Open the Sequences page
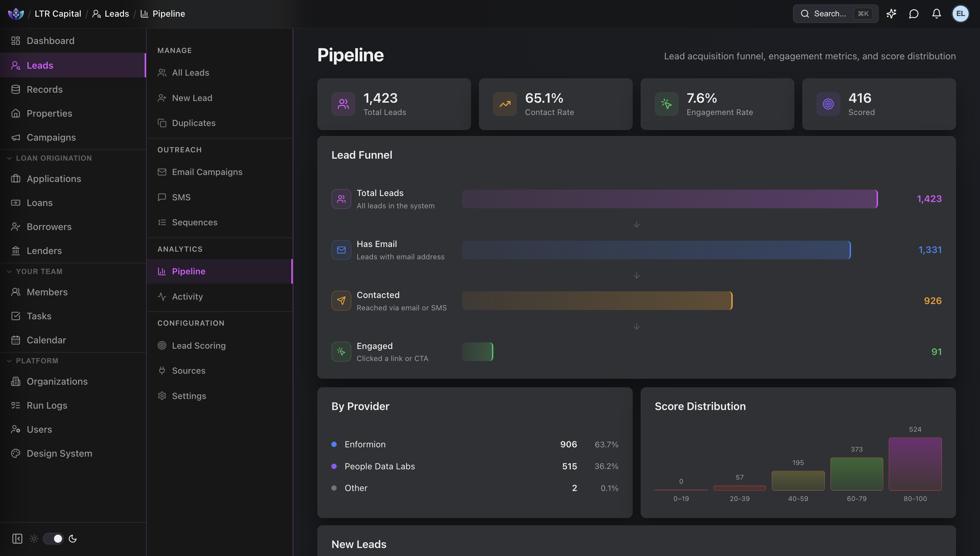 195,222
